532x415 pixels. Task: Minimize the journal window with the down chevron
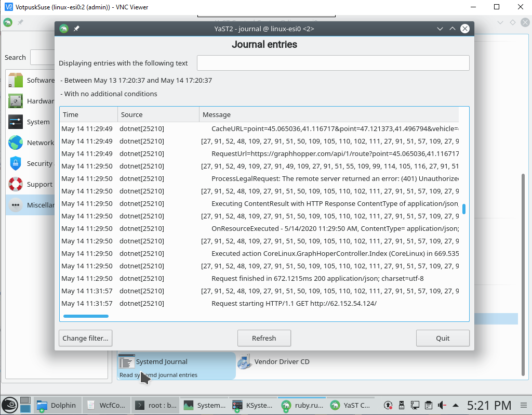pyautogui.click(x=440, y=29)
